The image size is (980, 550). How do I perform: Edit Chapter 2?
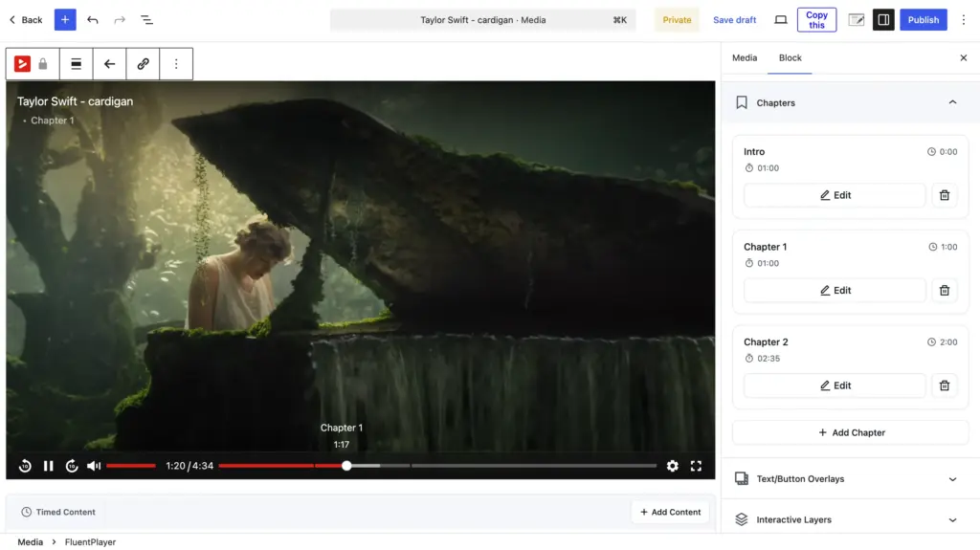[x=835, y=385]
